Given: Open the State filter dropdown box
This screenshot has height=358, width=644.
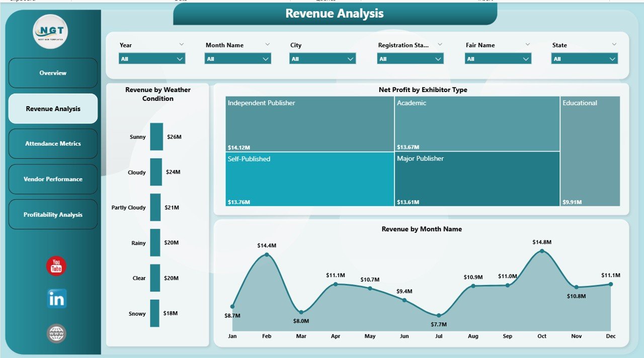Looking at the screenshot, I should point(584,59).
